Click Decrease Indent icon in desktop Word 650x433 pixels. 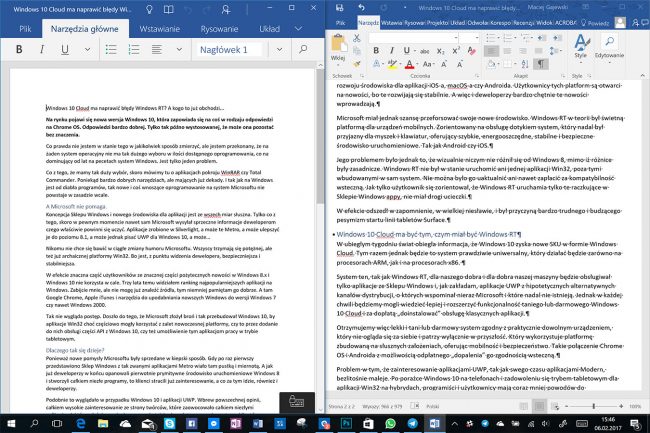(542, 38)
